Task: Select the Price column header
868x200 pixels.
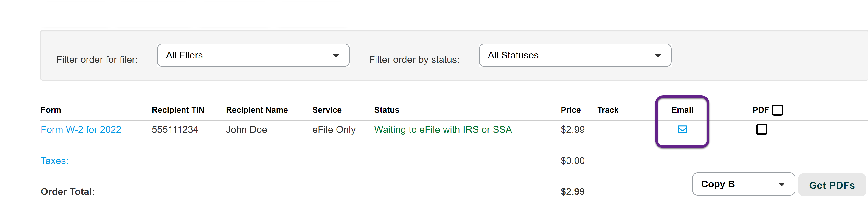Action: pos(570,110)
